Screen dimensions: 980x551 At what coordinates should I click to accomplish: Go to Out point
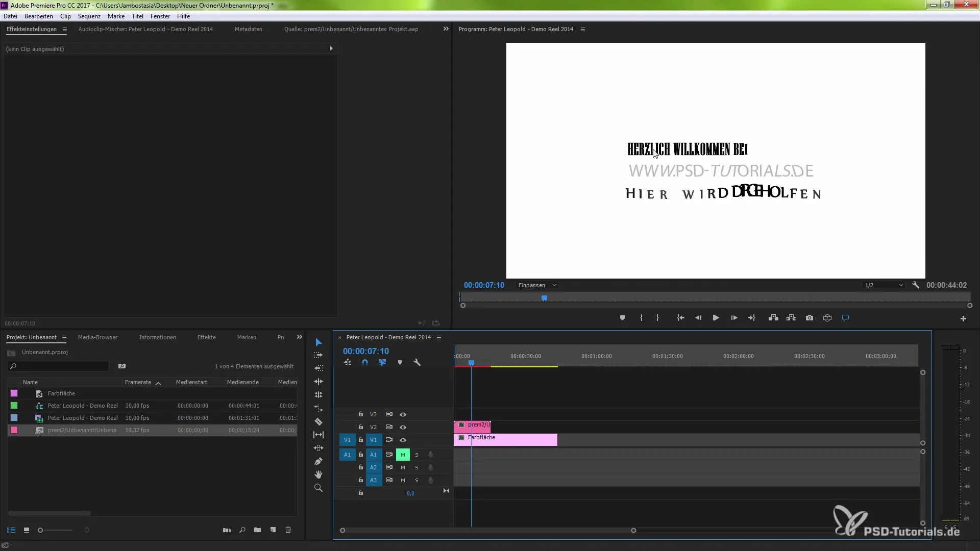751,318
